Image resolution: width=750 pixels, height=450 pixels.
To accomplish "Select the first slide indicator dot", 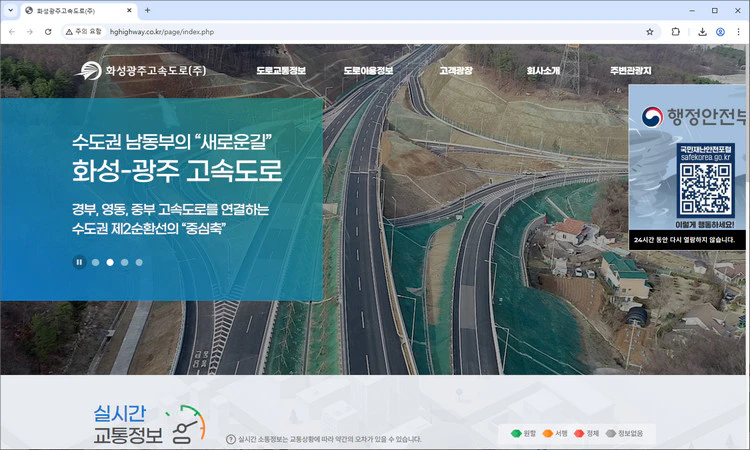I will (96, 262).
